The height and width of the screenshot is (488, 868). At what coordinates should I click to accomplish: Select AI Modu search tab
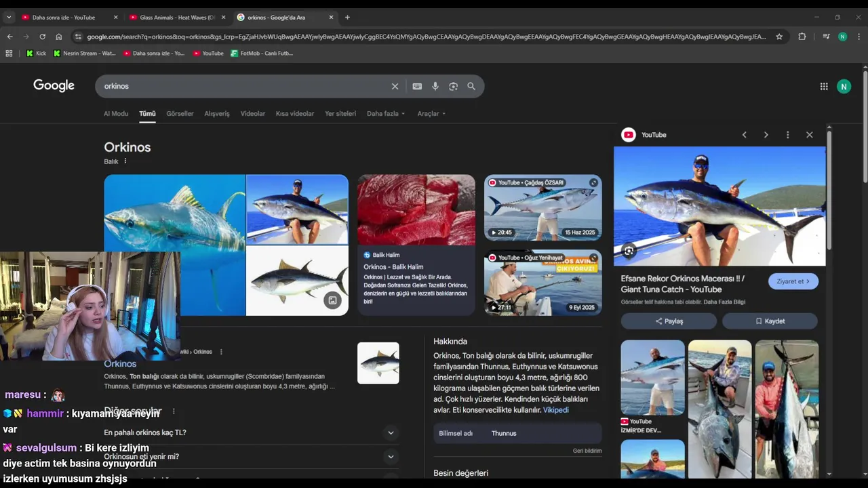[x=116, y=113]
